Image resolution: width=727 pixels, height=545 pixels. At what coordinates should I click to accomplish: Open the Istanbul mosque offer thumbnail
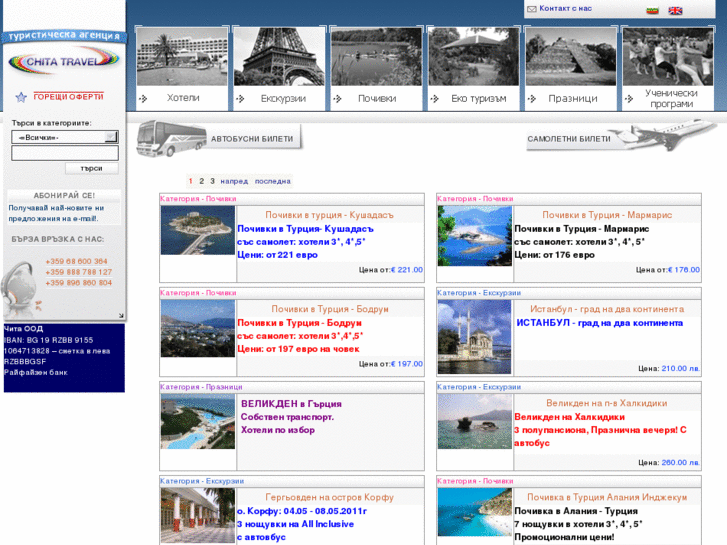tap(474, 336)
